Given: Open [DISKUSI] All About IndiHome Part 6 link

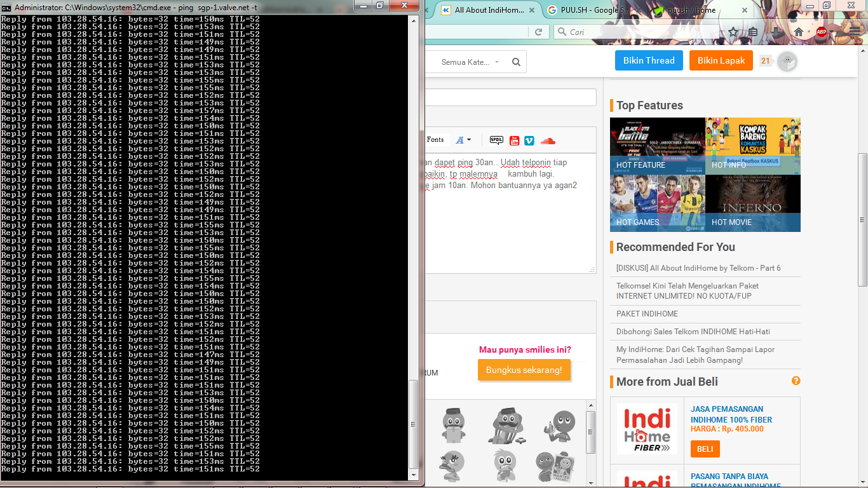Looking at the screenshot, I should coord(698,268).
